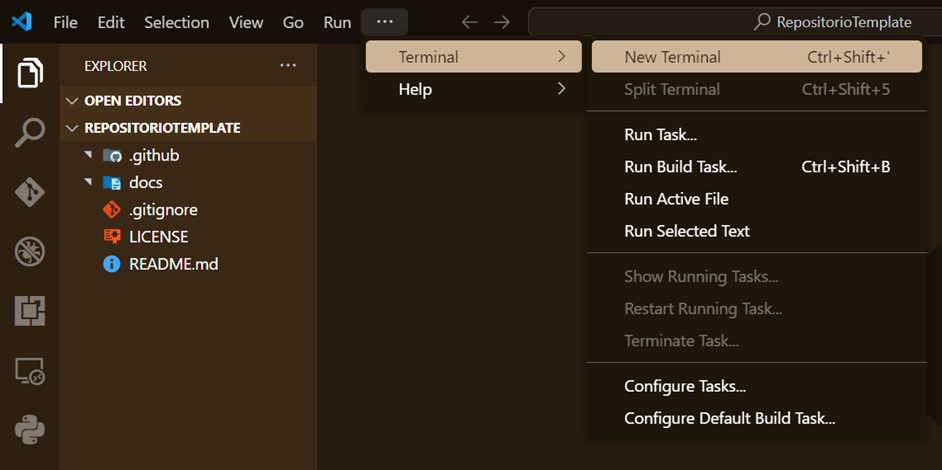Viewport: 942px width, 470px height.
Task: Choose Run Build Task menu entry
Action: [x=680, y=167]
